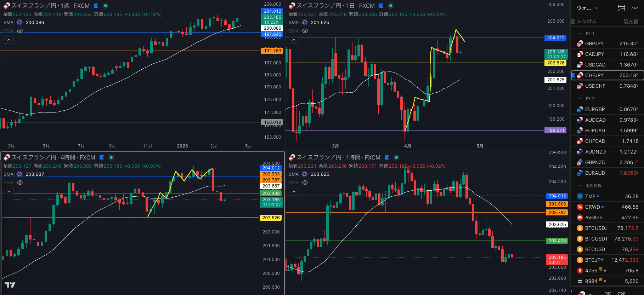Collapse the 仮想通貨 watchlist section
The height and width of the screenshot is (295, 644).
click(x=580, y=186)
